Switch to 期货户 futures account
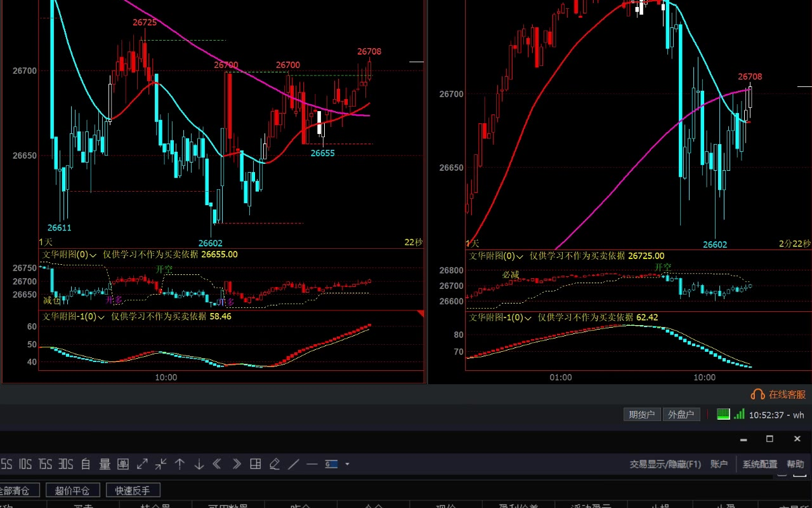This screenshot has height=508, width=812. pos(642,415)
